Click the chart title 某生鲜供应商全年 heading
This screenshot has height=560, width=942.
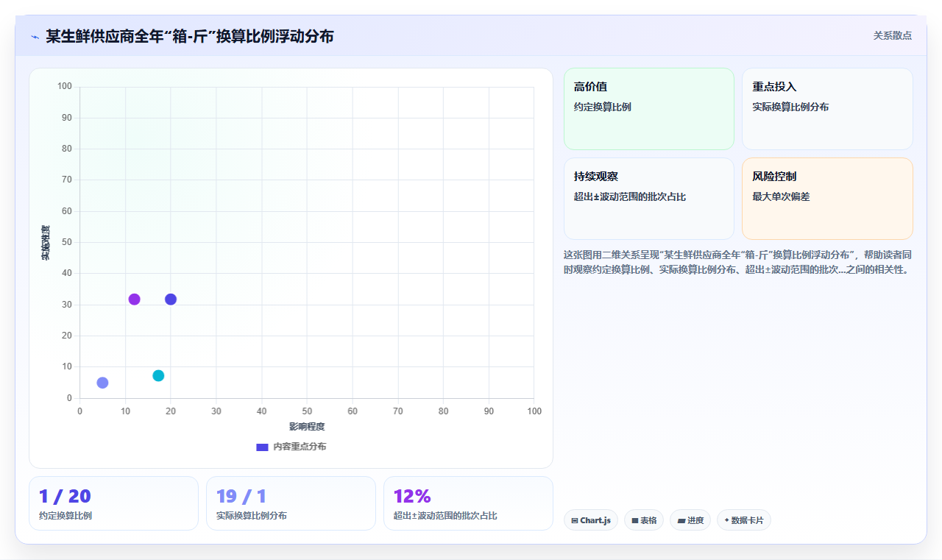[189, 36]
